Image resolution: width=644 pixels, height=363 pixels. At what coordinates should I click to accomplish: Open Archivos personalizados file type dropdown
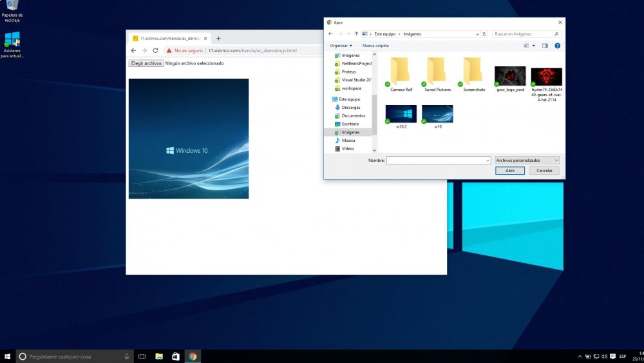coord(527,161)
